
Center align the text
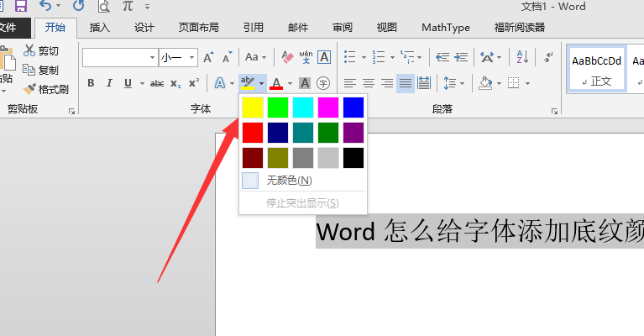(369, 83)
